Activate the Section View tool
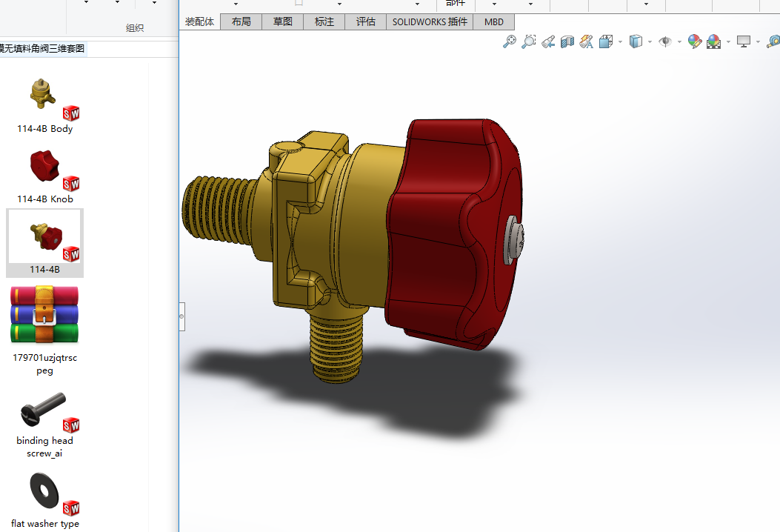This screenshot has height=532, width=780. tap(567, 41)
